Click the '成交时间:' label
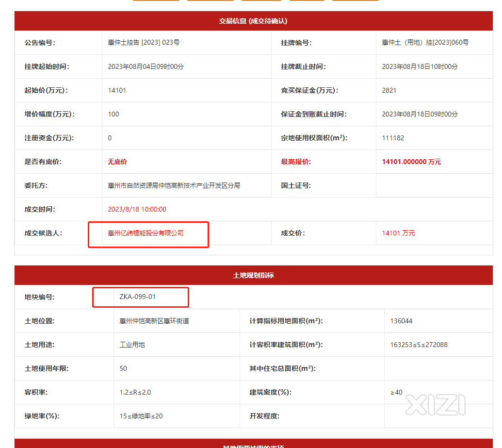The width and height of the screenshot is (502, 448). [40, 209]
